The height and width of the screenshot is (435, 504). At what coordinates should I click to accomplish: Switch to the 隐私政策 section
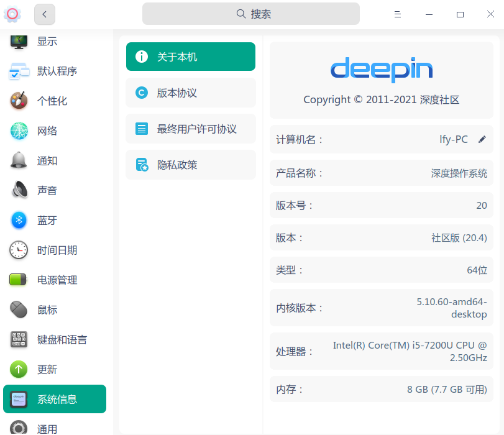(190, 164)
